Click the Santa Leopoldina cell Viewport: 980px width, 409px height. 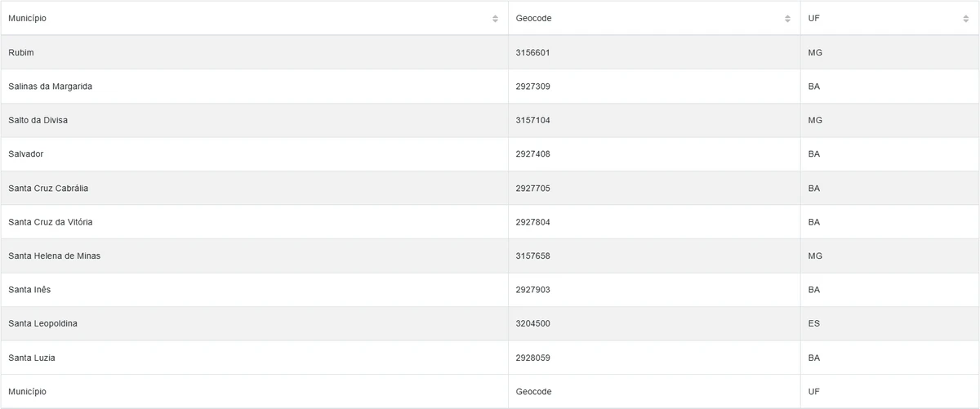(42, 324)
